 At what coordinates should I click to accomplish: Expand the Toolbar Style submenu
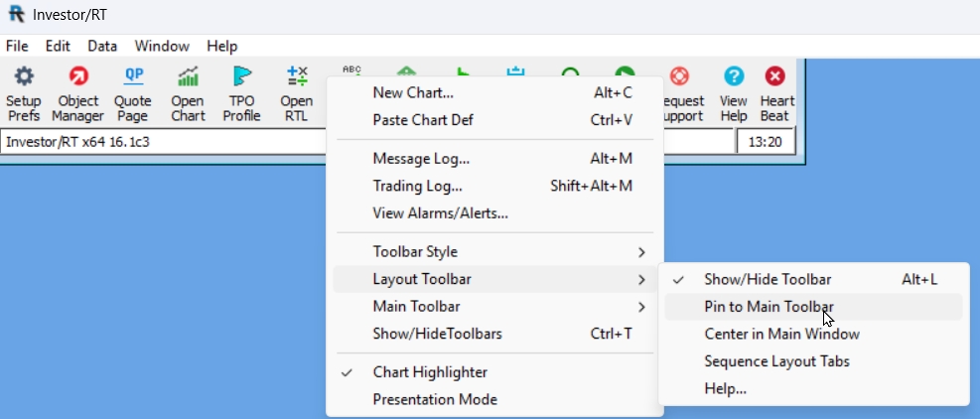(x=495, y=252)
